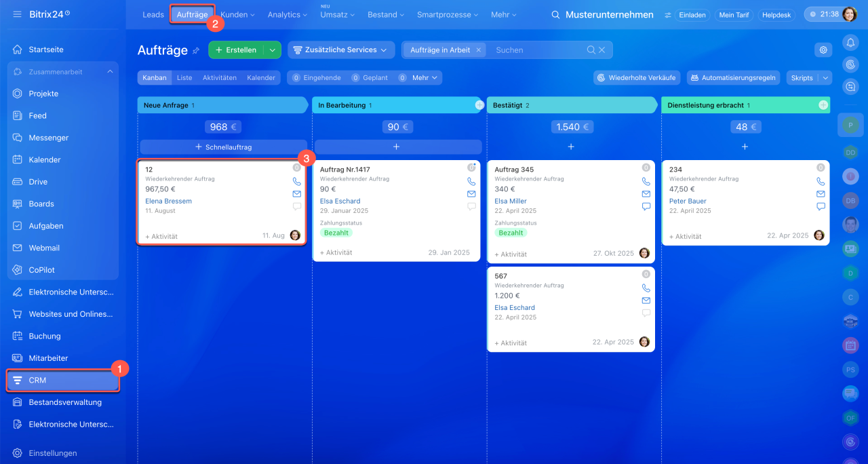The height and width of the screenshot is (464, 868).
Task: Click the phone icon on order 12 card
Action: coord(296,181)
